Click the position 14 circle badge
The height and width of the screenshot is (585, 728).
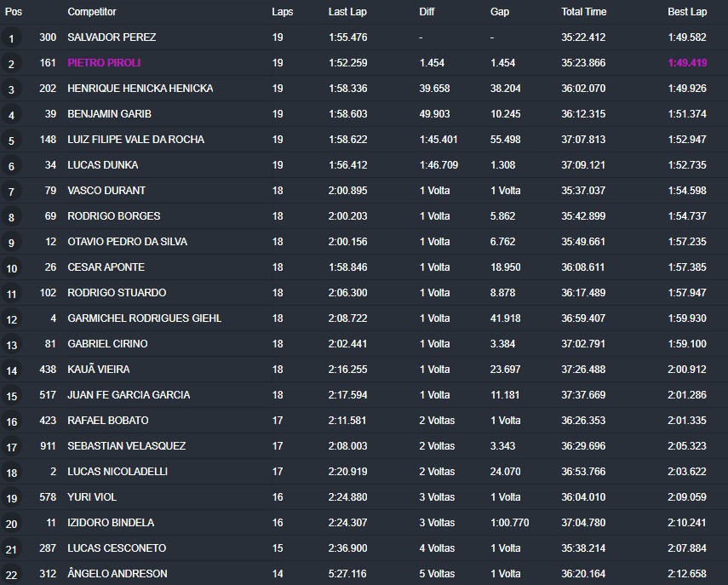click(11, 370)
